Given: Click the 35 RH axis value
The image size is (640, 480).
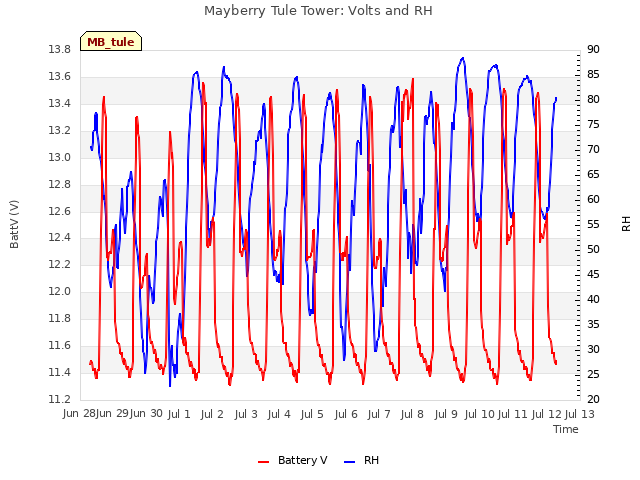Looking at the screenshot, I should [593, 324].
